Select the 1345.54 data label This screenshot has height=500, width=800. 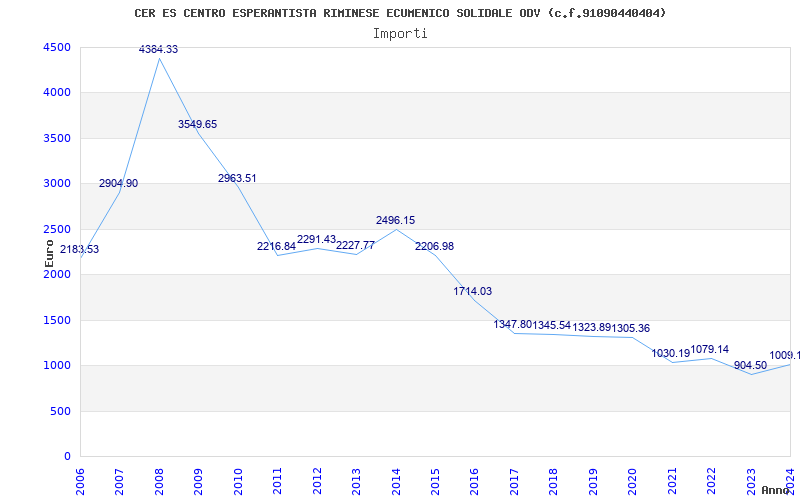tap(552, 325)
